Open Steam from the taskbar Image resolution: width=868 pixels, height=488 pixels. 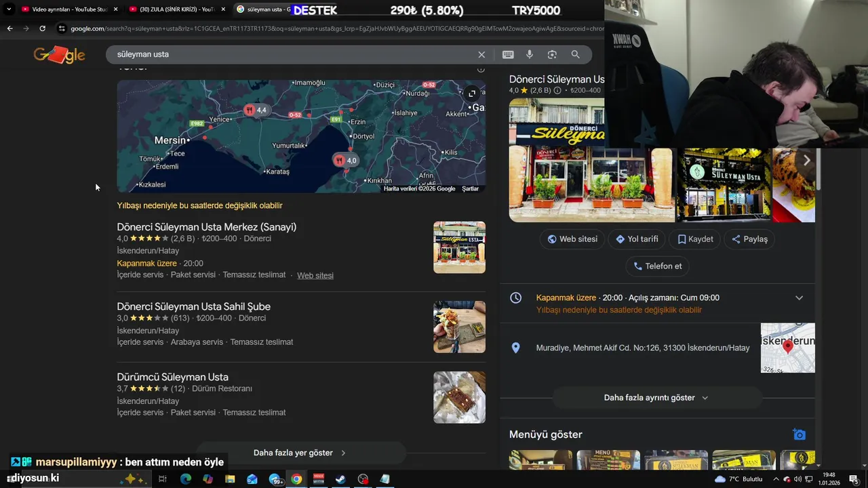340,479
